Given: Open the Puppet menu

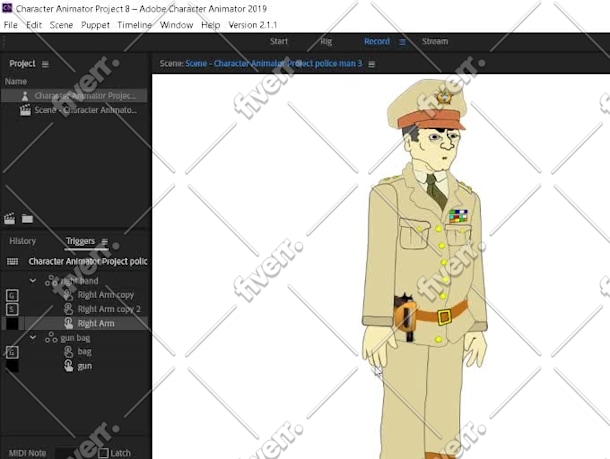Looking at the screenshot, I should [95, 25].
